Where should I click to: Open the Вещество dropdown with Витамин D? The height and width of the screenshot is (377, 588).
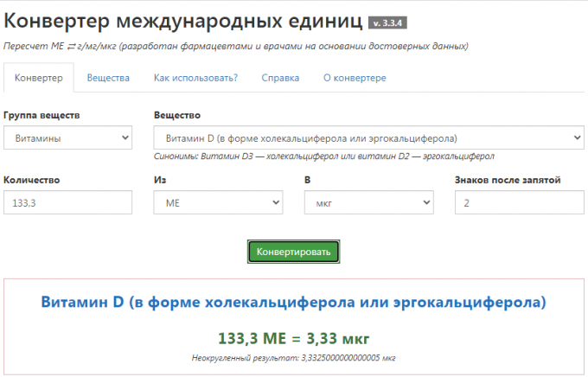368,137
